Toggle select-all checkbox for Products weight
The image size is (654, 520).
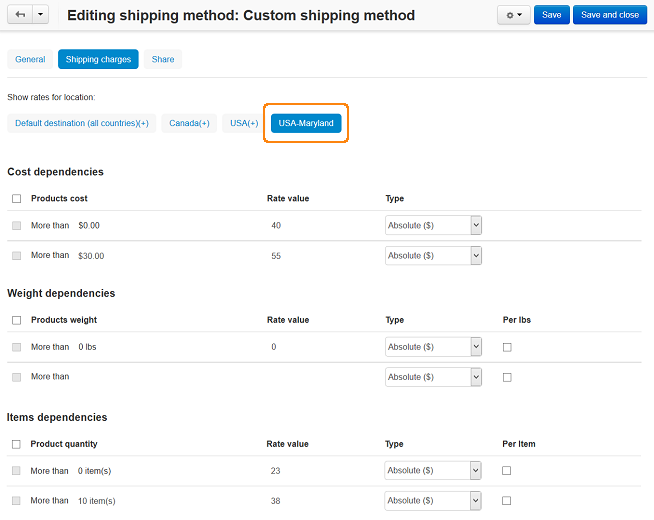[16, 320]
